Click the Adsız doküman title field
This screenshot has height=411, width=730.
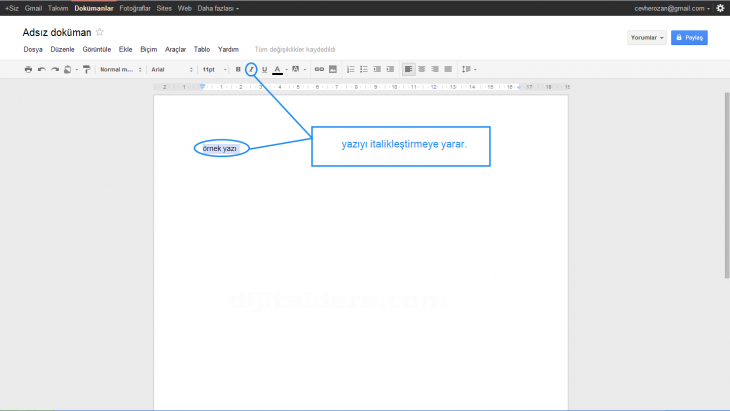(x=56, y=32)
